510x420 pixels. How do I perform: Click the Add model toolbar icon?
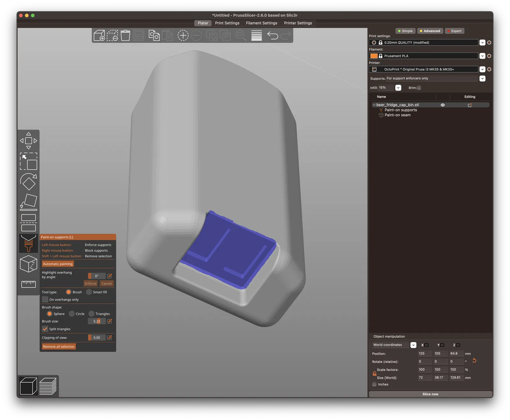point(99,36)
